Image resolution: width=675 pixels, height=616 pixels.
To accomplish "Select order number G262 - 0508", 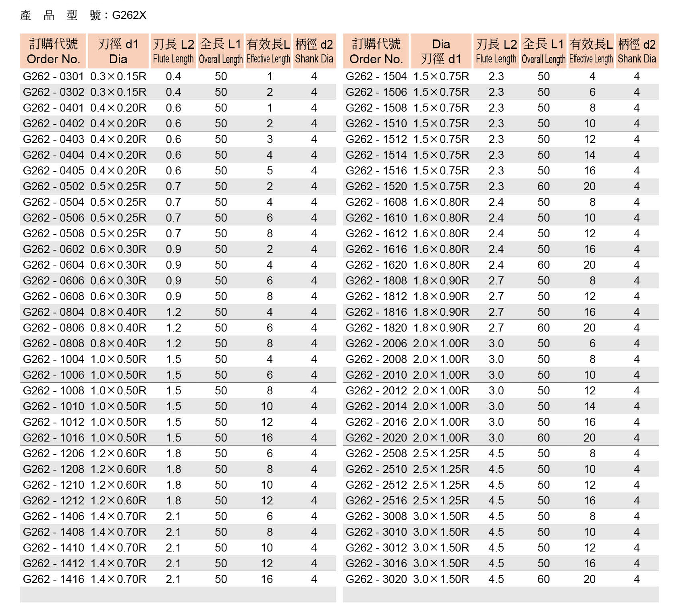I will pyautogui.click(x=54, y=234).
